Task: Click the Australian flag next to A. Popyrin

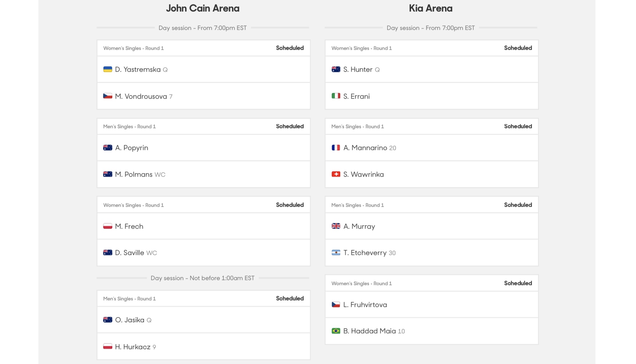Action: pyautogui.click(x=107, y=148)
